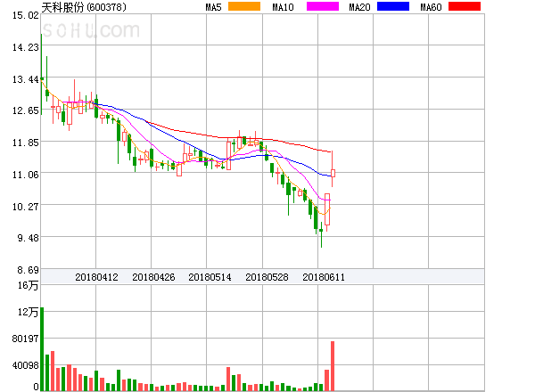Click the 12万 volume axis label

[28, 312]
